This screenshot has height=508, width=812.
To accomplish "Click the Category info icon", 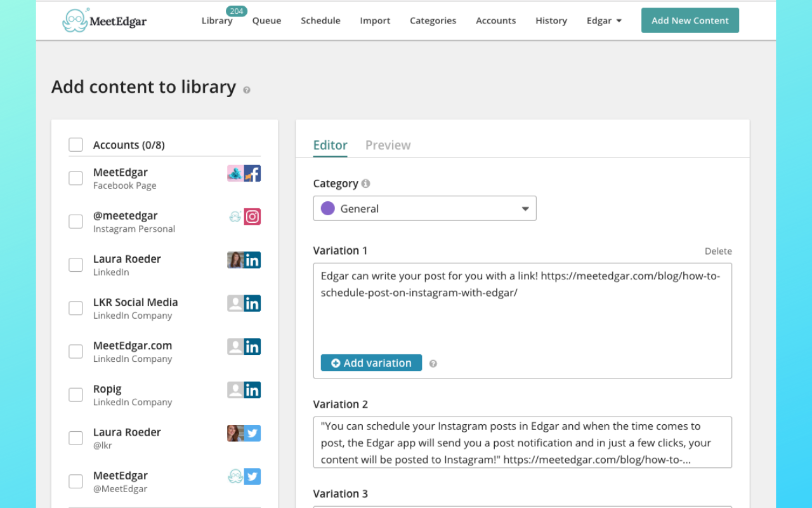I will click(x=365, y=184).
